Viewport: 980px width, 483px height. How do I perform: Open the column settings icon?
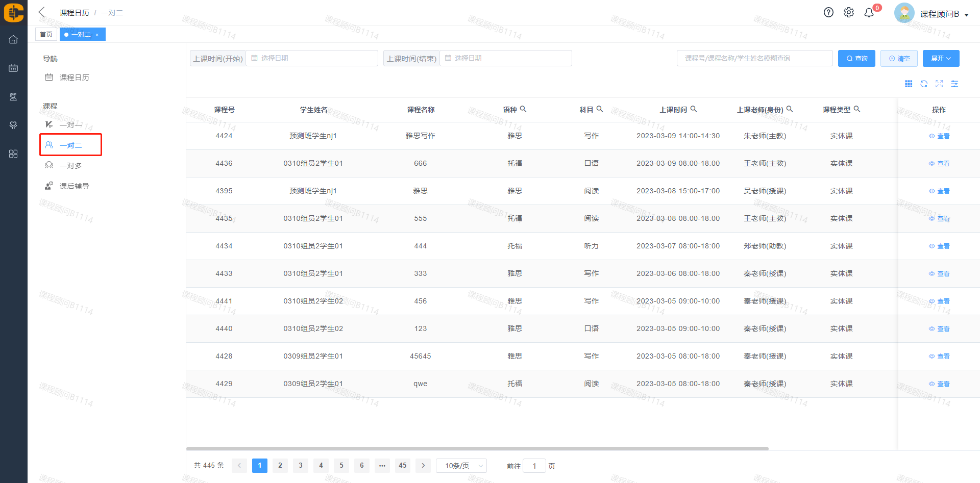pos(954,84)
